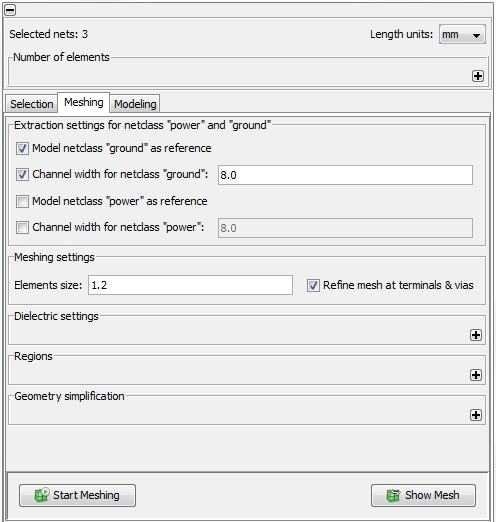
Task: Expand the Number of elements section
Action: [x=478, y=76]
